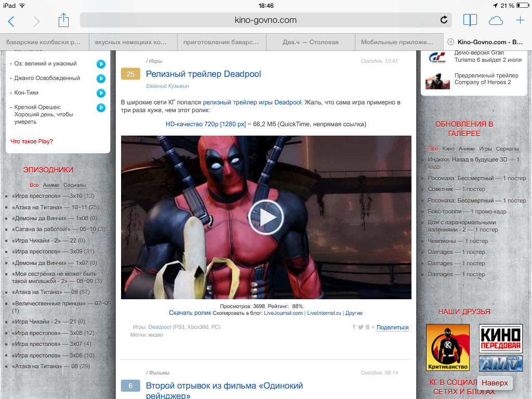Expand the Поделиться share menu
This screenshot has width=532, height=399.
pyautogui.click(x=392, y=327)
